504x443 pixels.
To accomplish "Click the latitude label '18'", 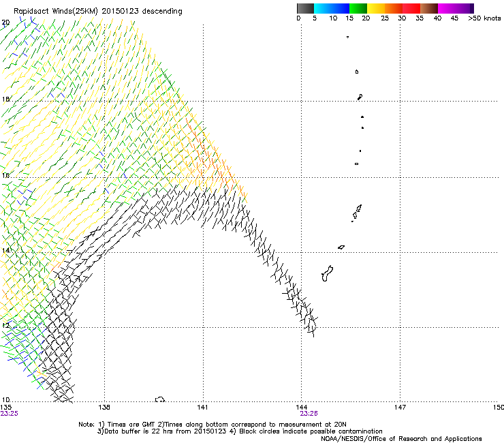I will click(x=5, y=99).
